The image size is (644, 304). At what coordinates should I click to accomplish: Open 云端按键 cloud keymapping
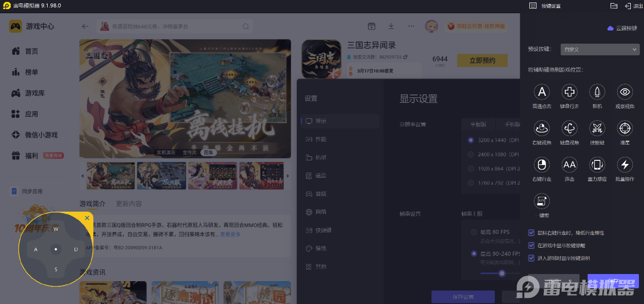(623, 28)
